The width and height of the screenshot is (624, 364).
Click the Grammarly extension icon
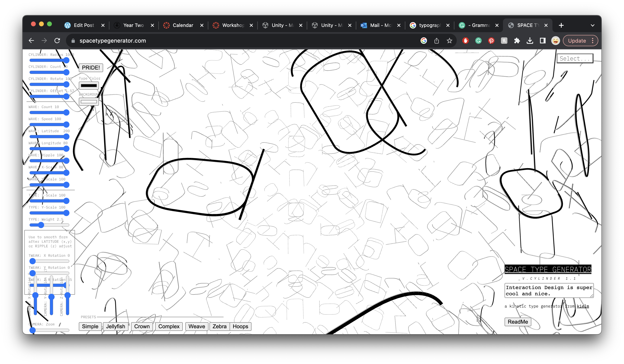point(478,41)
